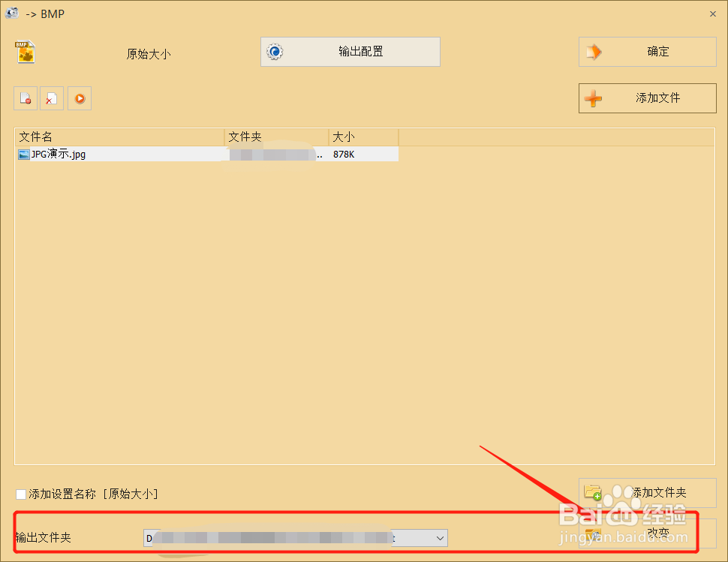This screenshot has width=728, height=562.
Task: Open the 输出配置 settings
Action: pyautogui.click(x=350, y=52)
